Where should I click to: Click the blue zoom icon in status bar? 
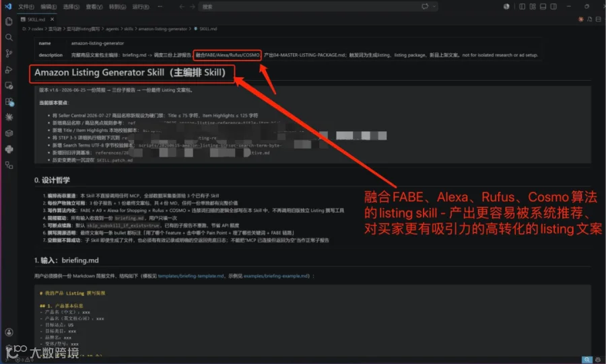pos(587,360)
